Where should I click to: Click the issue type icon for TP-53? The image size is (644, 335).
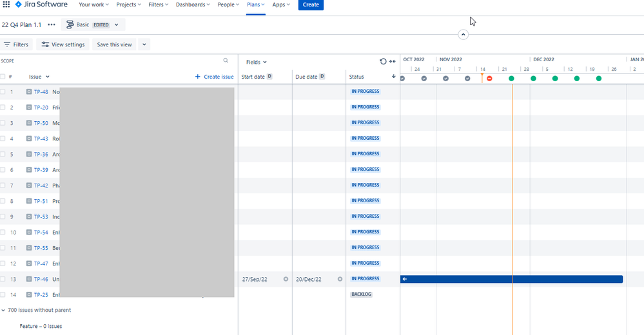(x=29, y=216)
